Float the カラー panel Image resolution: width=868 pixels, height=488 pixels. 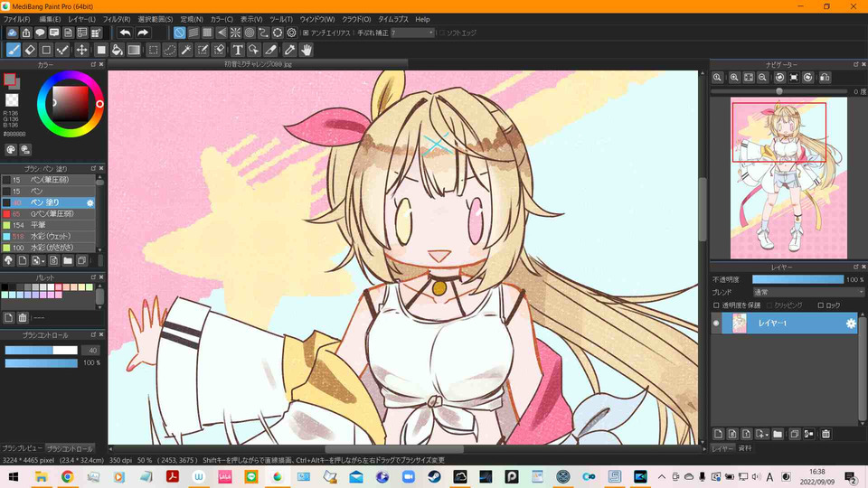coord(93,65)
